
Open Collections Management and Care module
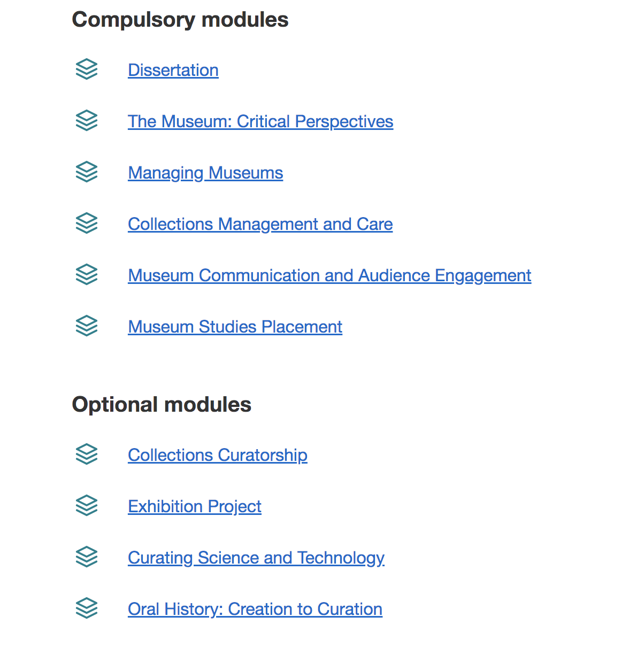(260, 224)
